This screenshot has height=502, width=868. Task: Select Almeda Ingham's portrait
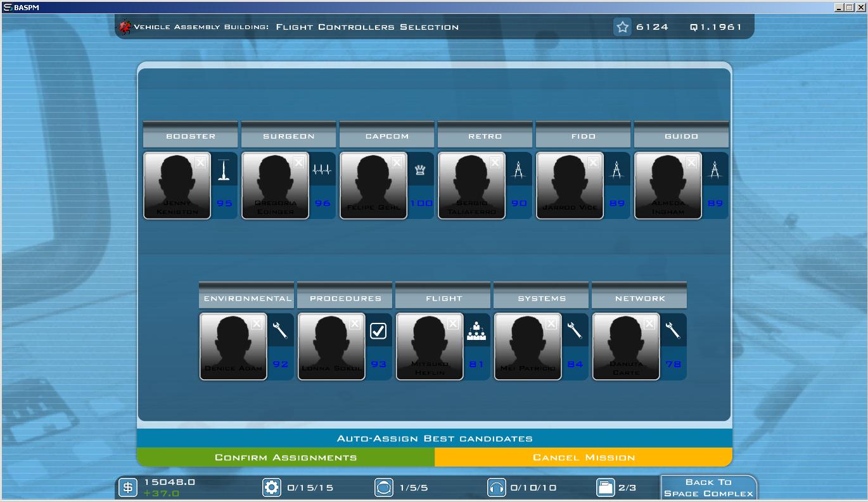(x=668, y=185)
